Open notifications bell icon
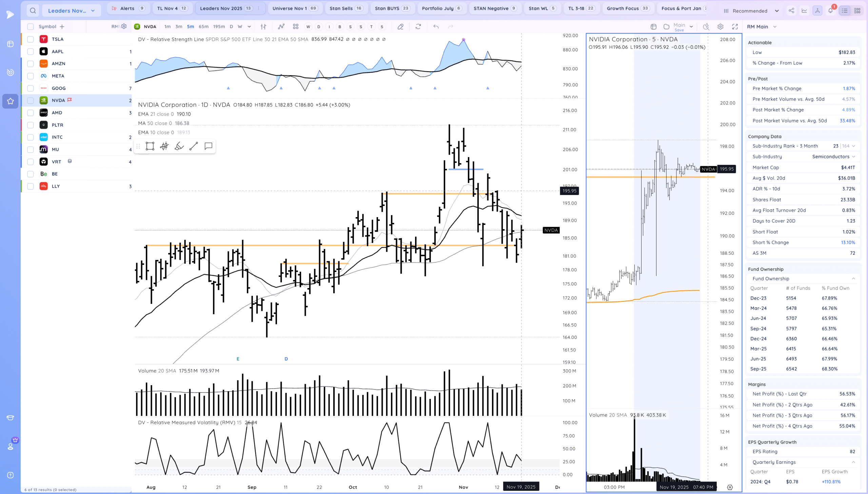Screen dimensions: 868x494 pyautogui.click(x=830, y=11)
